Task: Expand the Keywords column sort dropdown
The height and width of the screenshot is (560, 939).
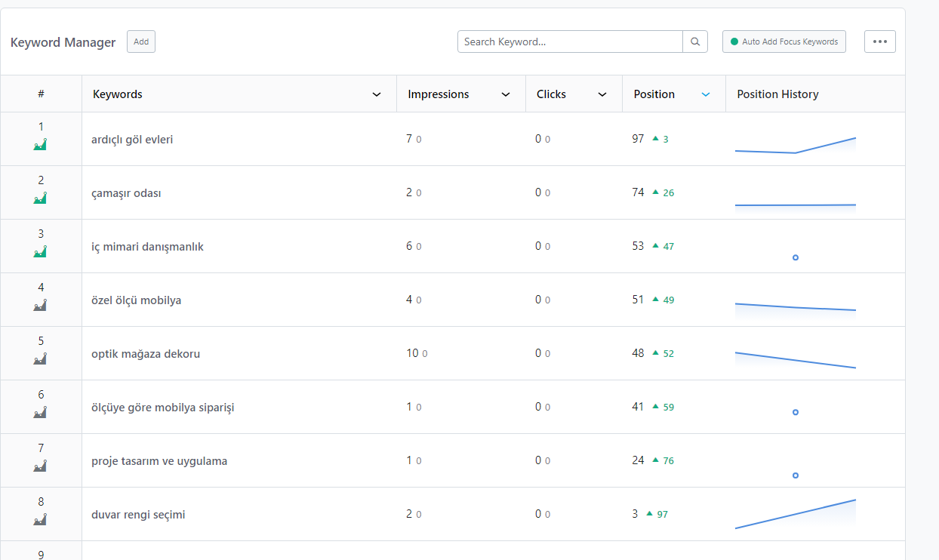Action: [377, 94]
